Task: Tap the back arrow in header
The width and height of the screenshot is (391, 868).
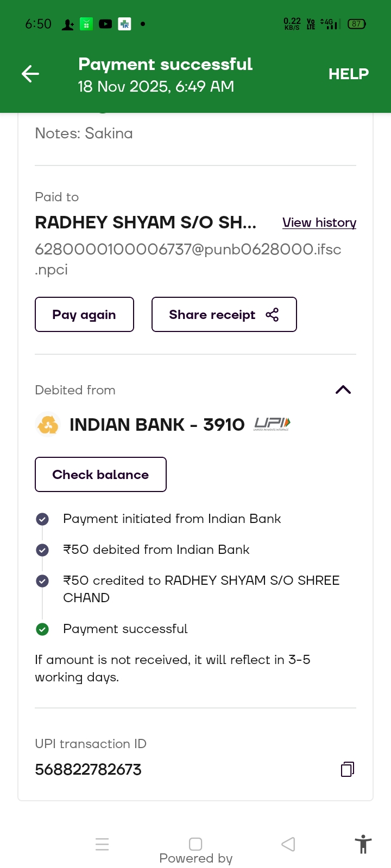Action: pos(30,74)
